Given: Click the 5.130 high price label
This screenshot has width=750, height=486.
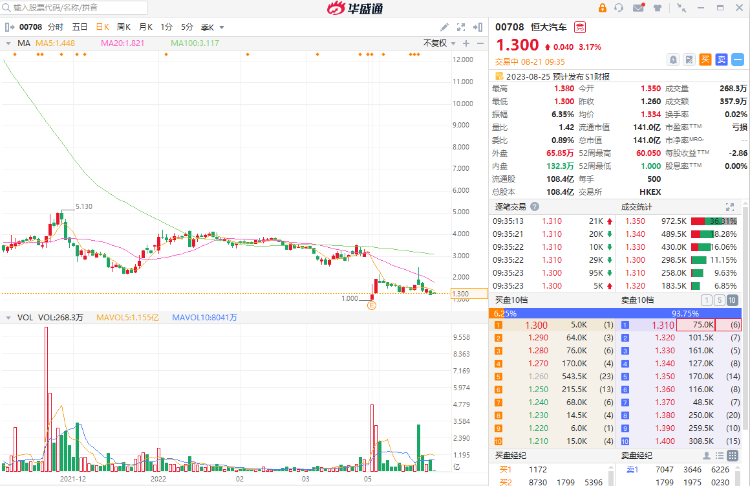Looking at the screenshot, I should 84,207.
